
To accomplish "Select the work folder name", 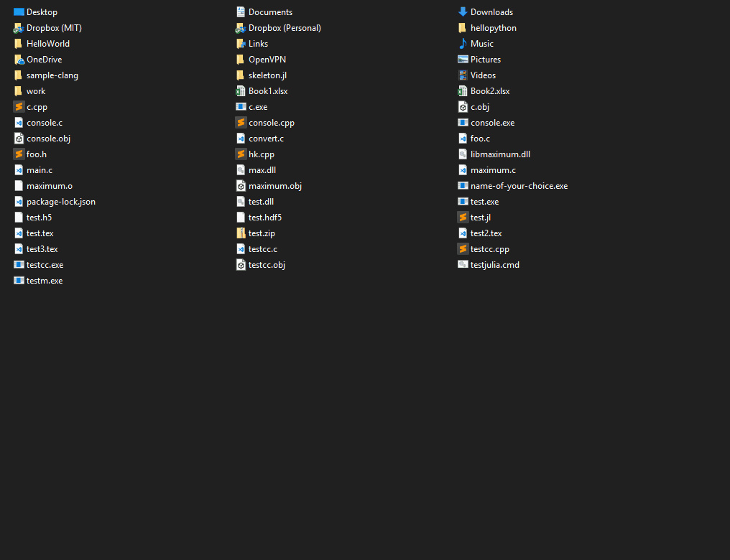I will [x=36, y=91].
